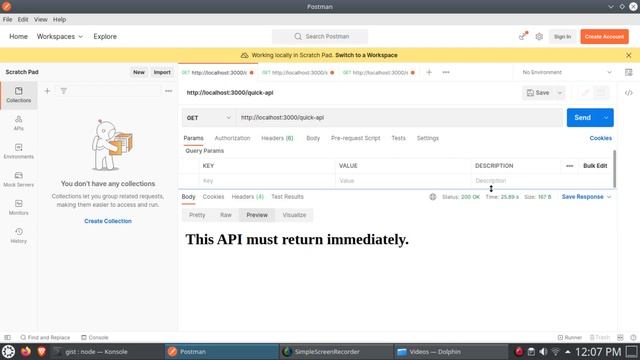This screenshot has height=360, width=640.
Task: Click the New button in Scratch Pad
Action: click(x=139, y=72)
